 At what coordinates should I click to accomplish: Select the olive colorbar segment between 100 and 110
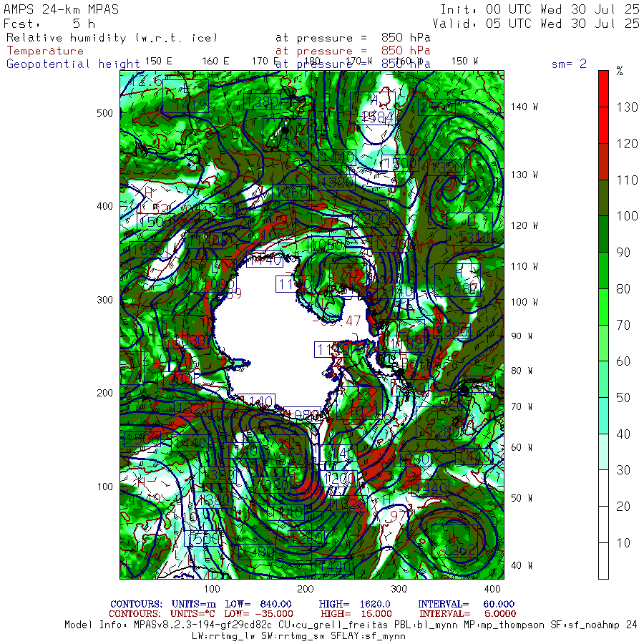(603, 198)
